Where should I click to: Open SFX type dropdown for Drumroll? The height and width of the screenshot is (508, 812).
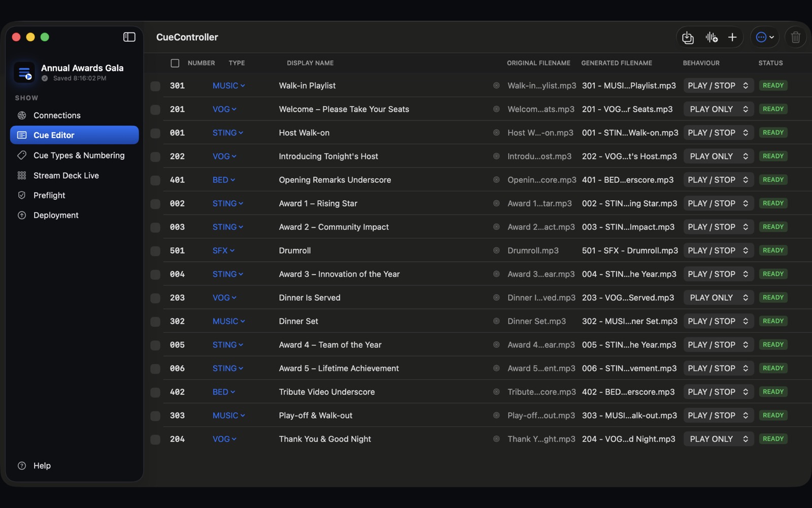click(223, 250)
